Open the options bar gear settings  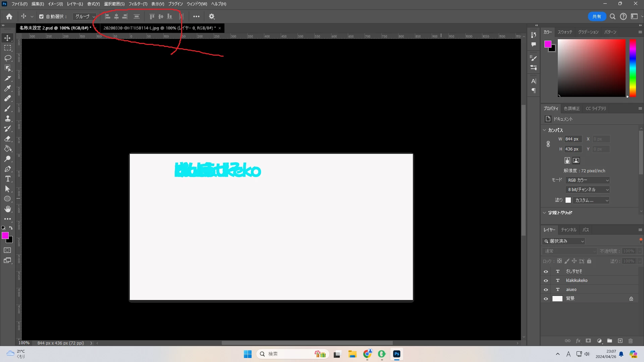click(212, 16)
